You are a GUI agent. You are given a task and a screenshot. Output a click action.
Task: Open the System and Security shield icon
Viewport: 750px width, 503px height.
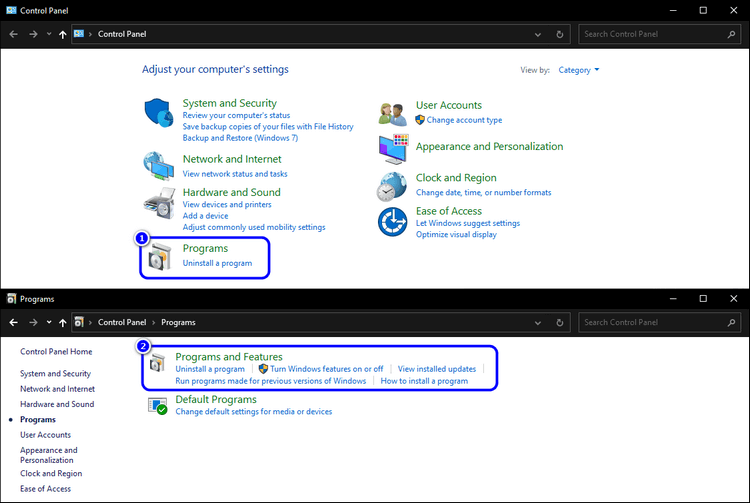click(159, 113)
